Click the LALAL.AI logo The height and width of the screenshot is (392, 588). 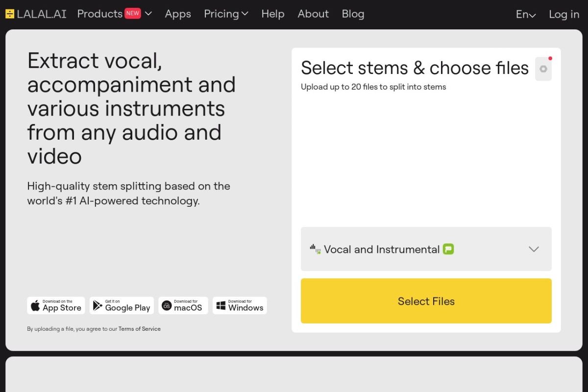(x=36, y=14)
